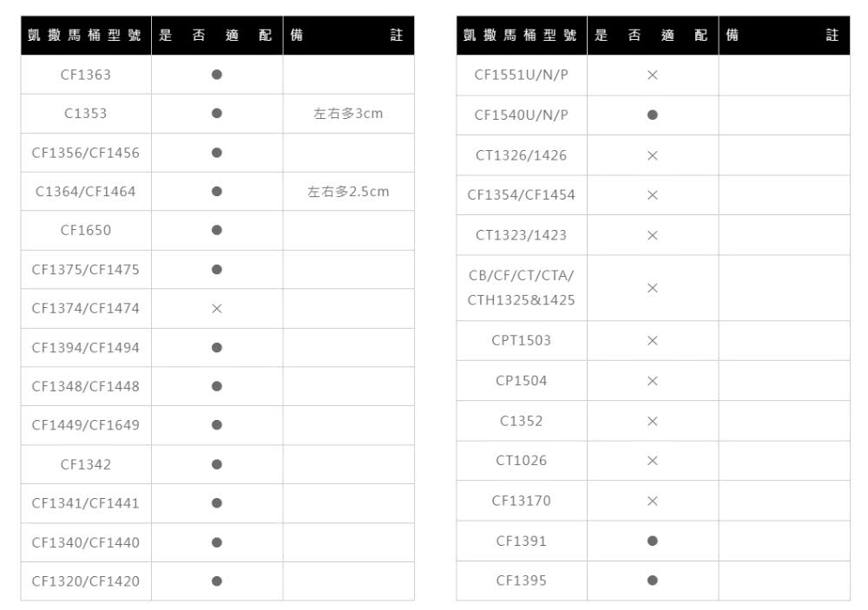
Task: Click the 左右多2.5cm note text
Action: tap(348, 192)
